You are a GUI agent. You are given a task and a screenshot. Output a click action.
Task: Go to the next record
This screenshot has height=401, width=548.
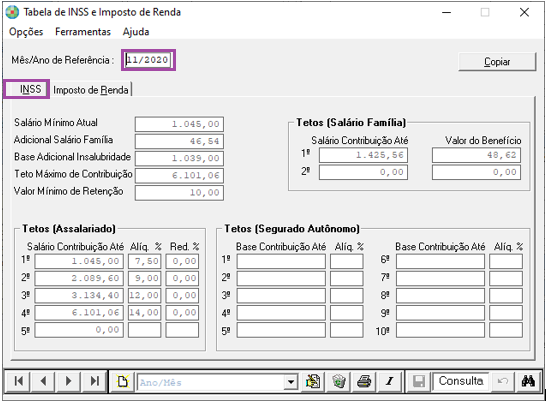(x=68, y=381)
